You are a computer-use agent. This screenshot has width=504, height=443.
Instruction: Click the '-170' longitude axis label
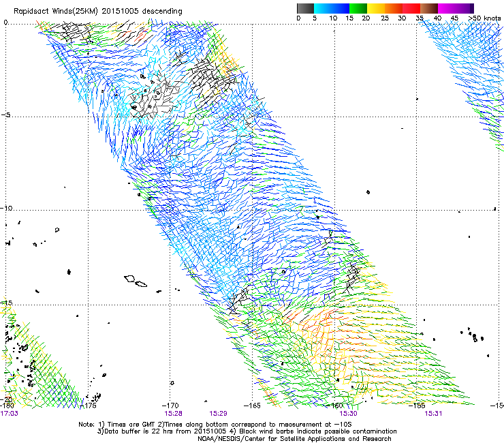tap(170, 406)
